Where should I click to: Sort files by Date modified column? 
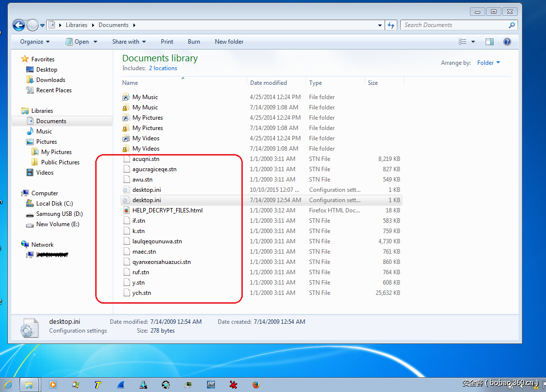coord(268,83)
